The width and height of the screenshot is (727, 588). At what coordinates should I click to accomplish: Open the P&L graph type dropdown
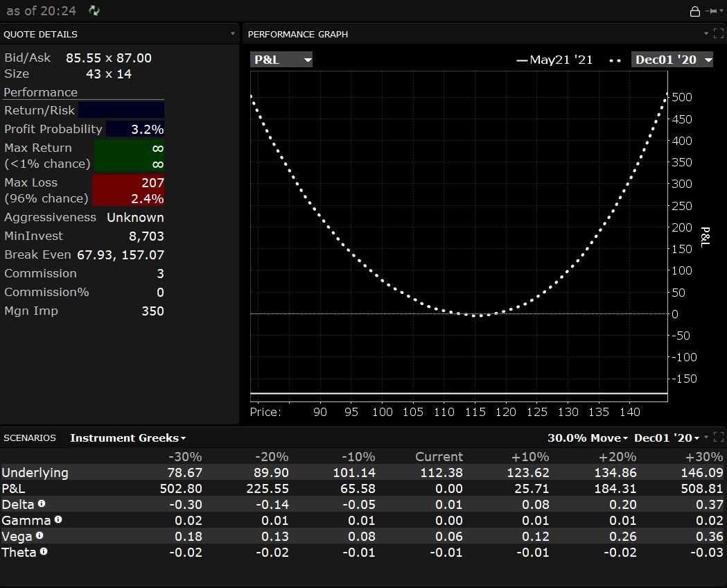281,60
